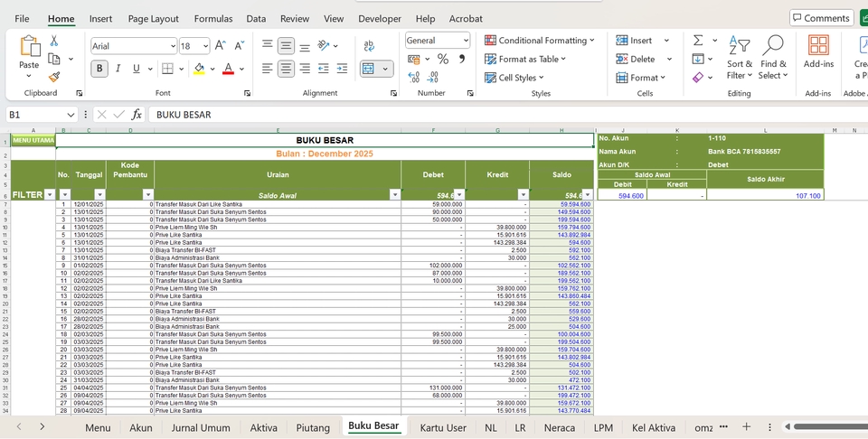This screenshot has width=868, height=439.
Task: Click the Format Painter brush icon
Action: 54,78
